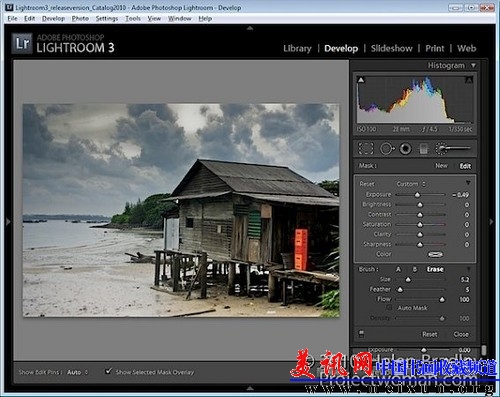The height and width of the screenshot is (397, 500).
Task: Switch to the Web module
Action: (x=466, y=48)
